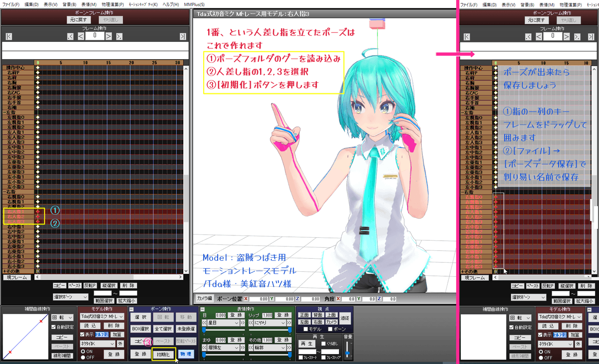Click next (>>) brow morph beside 眉頭左
This screenshot has height=364, width=599.
[243, 347]
